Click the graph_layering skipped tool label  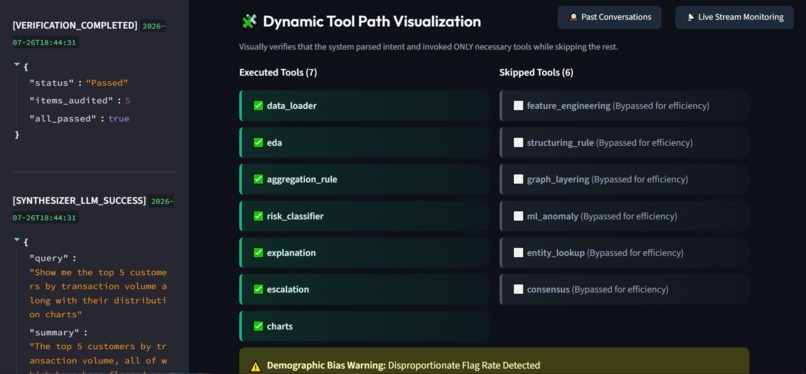point(558,179)
